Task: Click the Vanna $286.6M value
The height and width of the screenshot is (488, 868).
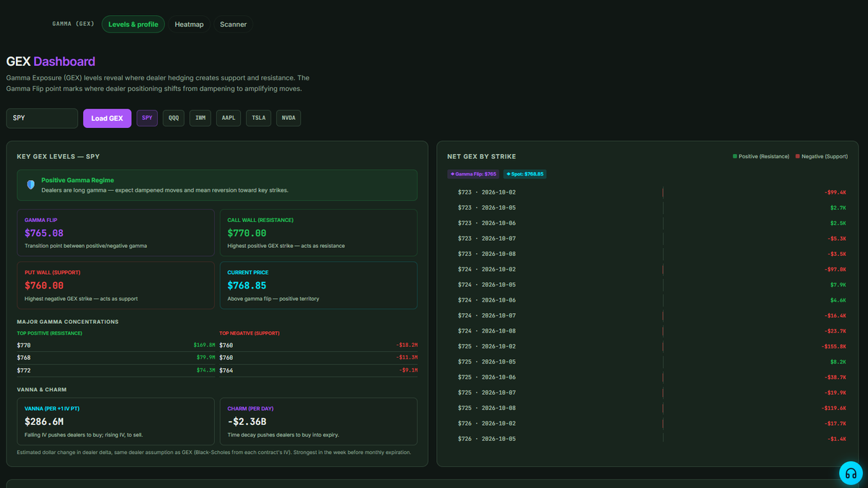Action: click(44, 421)
